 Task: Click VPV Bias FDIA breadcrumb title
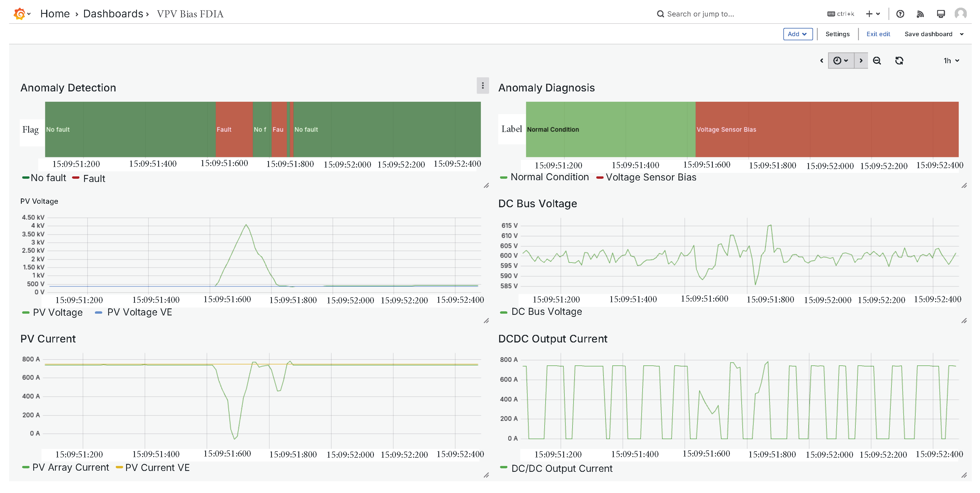pos(190,14)
